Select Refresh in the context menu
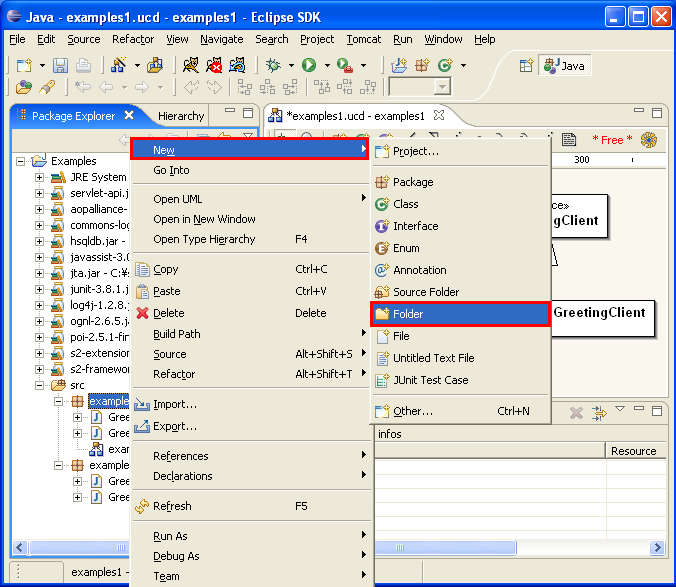 (x=172, y=506)
